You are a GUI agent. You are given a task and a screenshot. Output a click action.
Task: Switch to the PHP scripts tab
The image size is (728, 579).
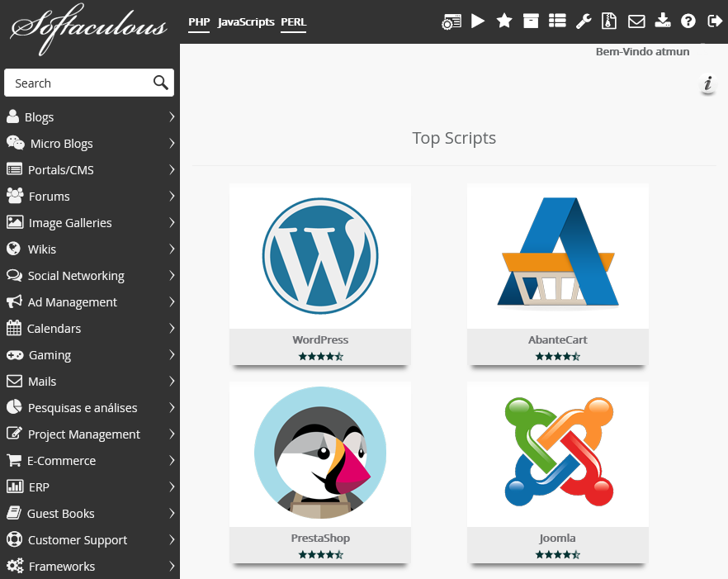coord(199,22)
